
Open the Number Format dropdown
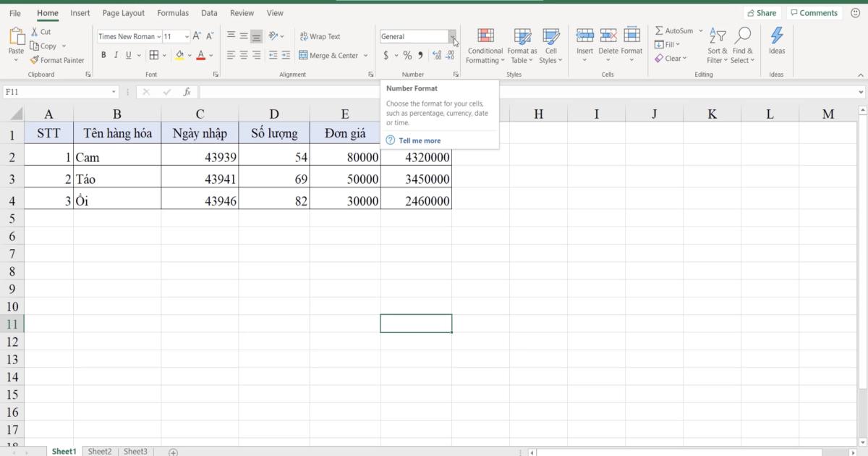click(454, 36)
